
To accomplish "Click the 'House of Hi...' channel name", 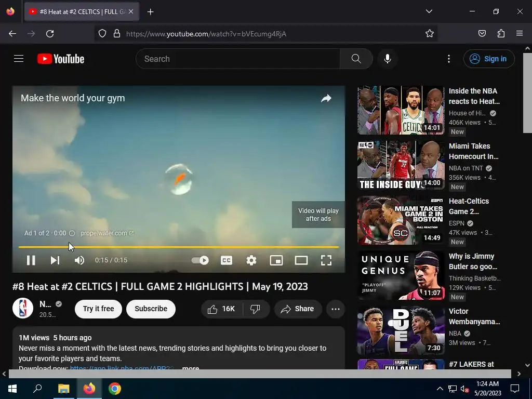I will pos(467,113).
